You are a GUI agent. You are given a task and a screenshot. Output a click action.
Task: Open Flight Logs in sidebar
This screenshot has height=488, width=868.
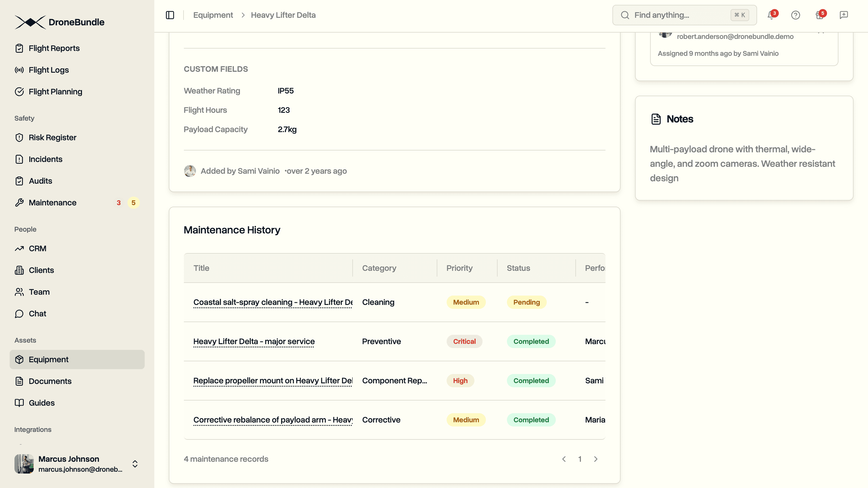(x=77, y=70)
